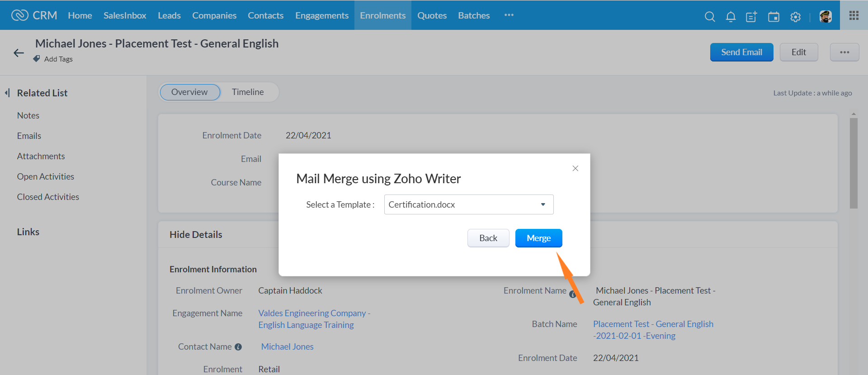Click the CRM logo icon
This screenshot has width=868, height=375.
[19, 15]
